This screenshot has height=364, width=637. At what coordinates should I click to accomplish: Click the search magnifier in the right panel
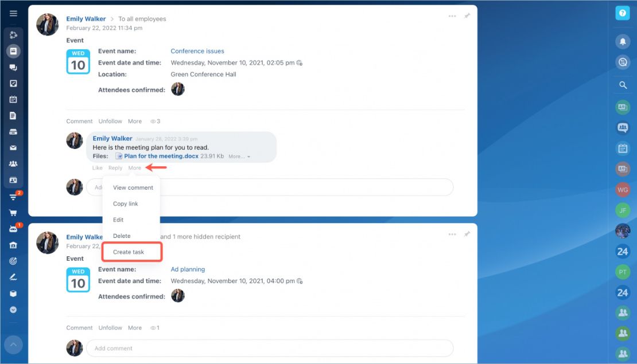[x=623, y=85]
